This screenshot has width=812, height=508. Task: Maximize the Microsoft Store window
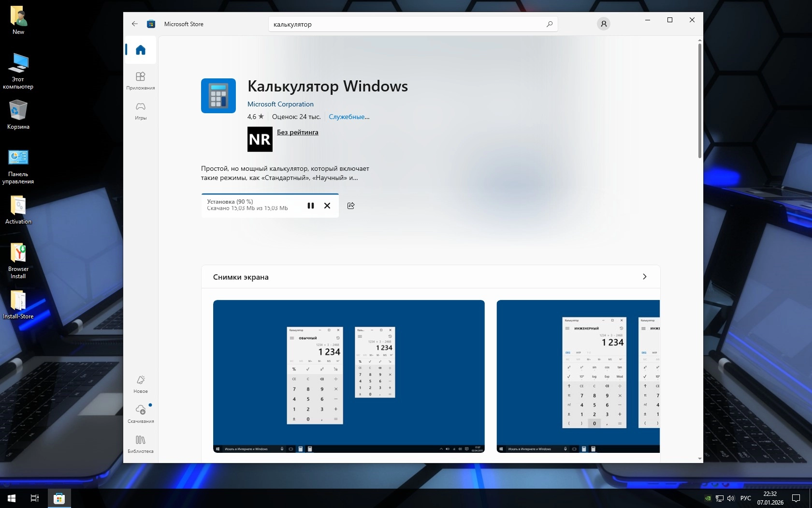670,20
